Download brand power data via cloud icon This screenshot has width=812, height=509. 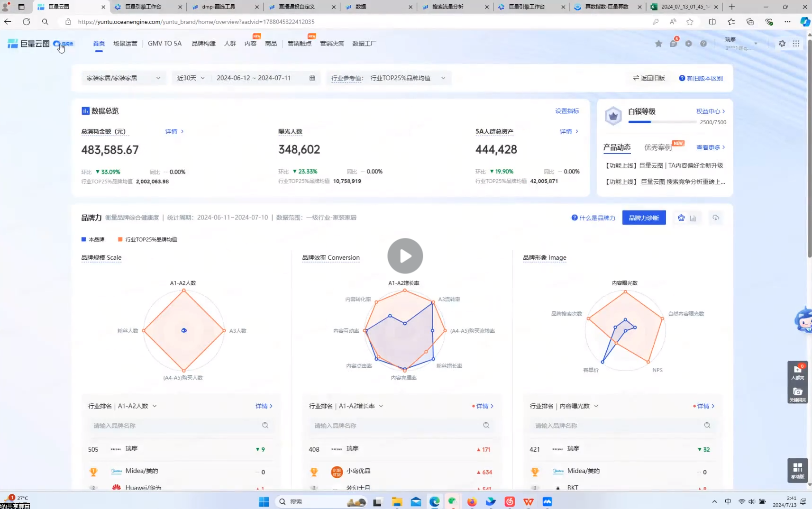715,218
